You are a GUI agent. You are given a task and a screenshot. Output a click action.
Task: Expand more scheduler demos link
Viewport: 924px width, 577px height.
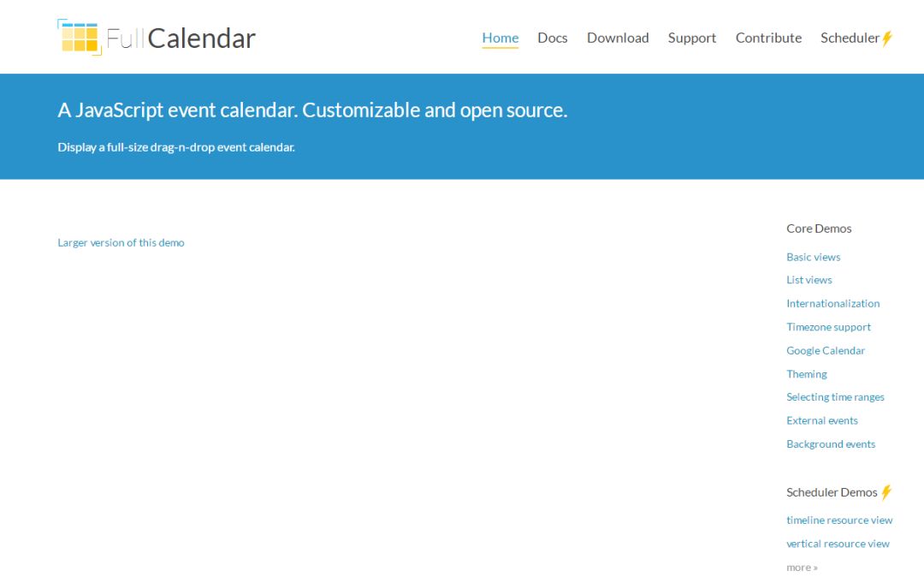[802, 568]
